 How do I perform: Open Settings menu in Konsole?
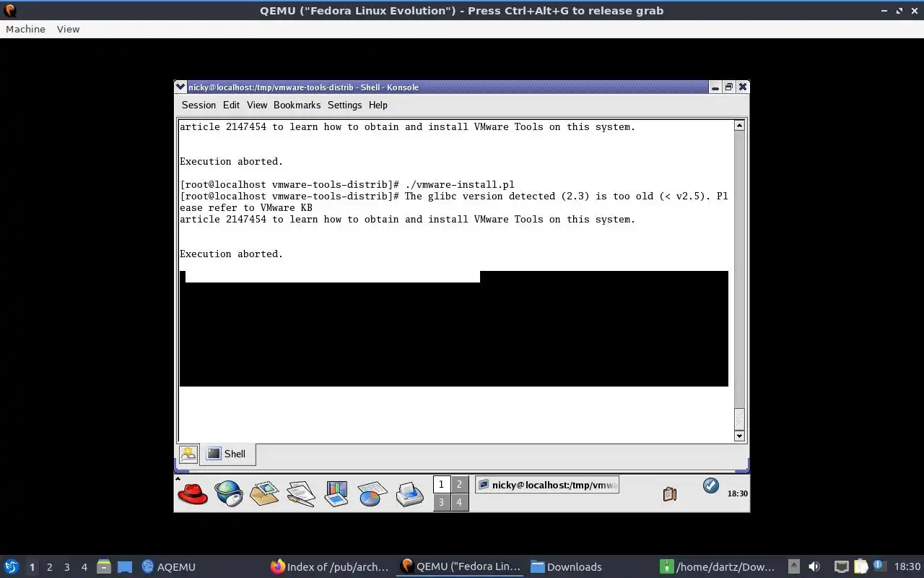pos(344,105)
